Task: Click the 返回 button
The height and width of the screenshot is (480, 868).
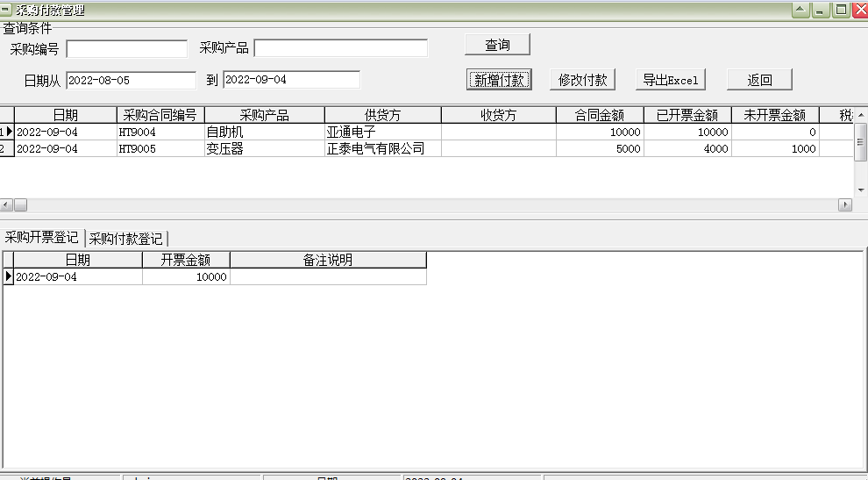Action: (759, 80)
